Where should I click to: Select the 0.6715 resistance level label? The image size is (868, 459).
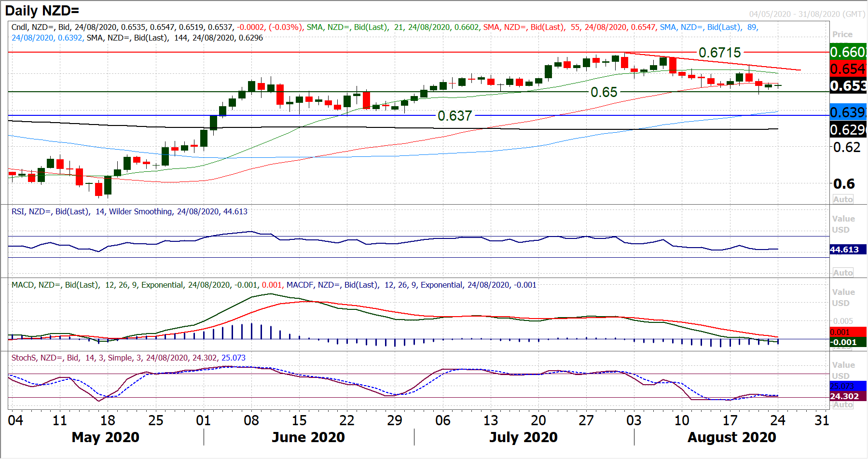pos(719,52)
